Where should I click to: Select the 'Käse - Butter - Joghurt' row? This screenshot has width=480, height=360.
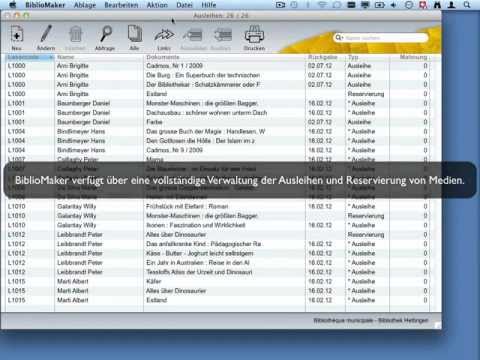(x=218, y=253)
